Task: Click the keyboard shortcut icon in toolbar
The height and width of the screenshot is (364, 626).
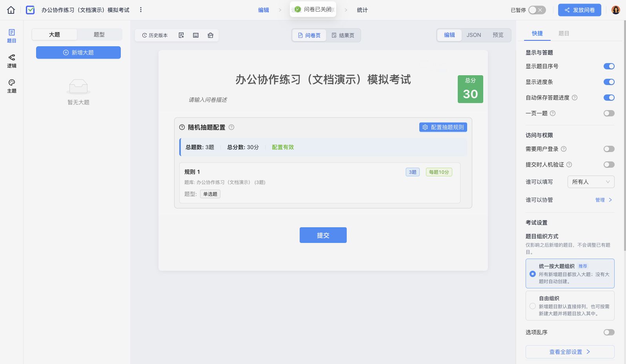Action: click(196, 35)
